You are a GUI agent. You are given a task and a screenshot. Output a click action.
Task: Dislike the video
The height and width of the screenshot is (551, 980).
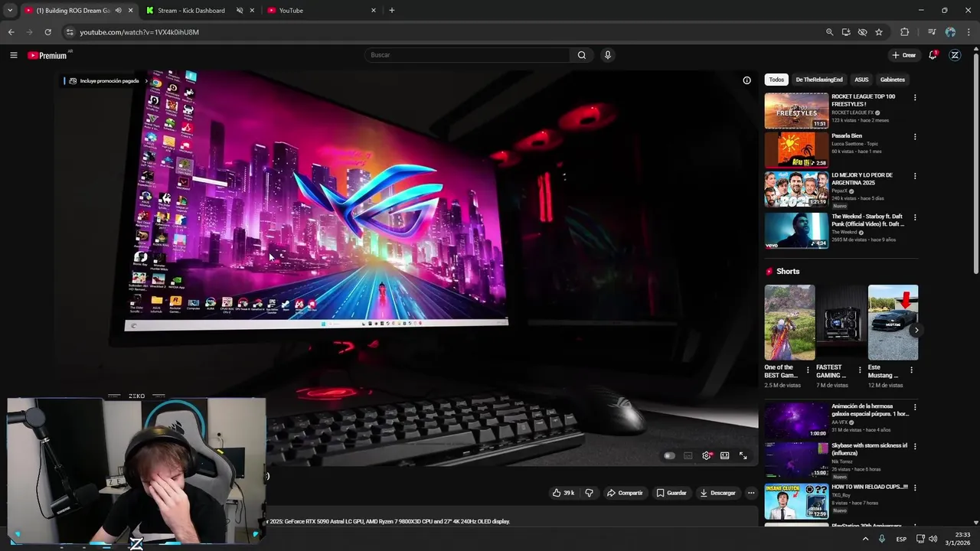pyautogui.click(x=589, y=493)
